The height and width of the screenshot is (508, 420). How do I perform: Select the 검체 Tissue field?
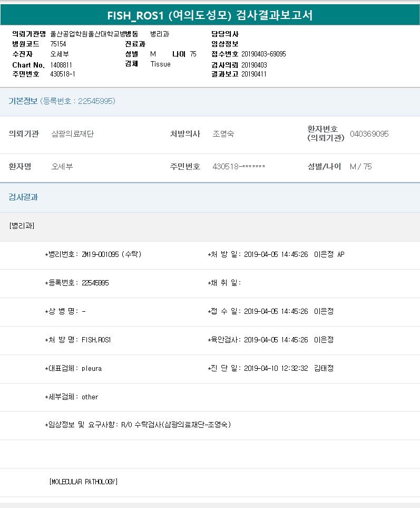[160, 64]
